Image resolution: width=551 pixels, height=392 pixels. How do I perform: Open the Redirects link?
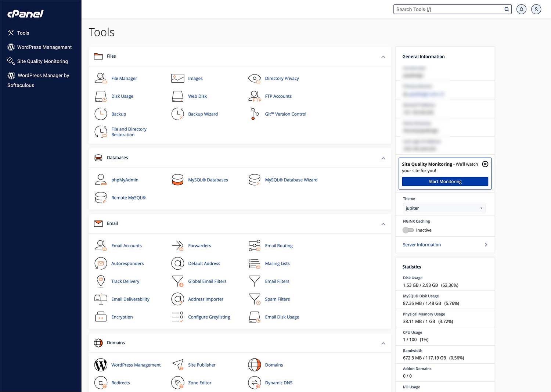(120, 383)
